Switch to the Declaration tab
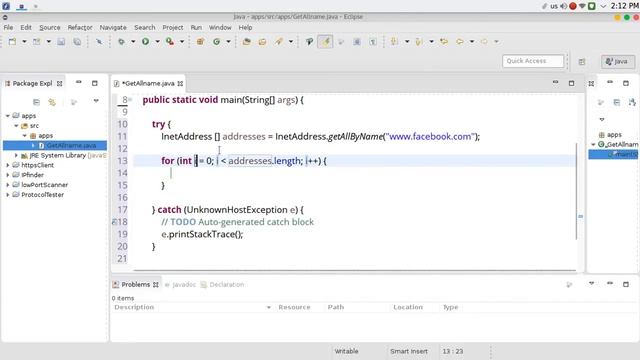 coord(222,284)
